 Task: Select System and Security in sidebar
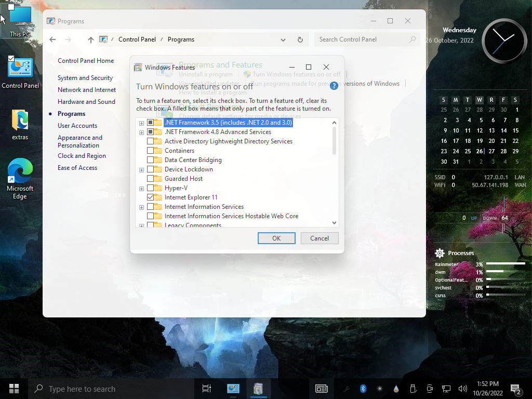85,78
